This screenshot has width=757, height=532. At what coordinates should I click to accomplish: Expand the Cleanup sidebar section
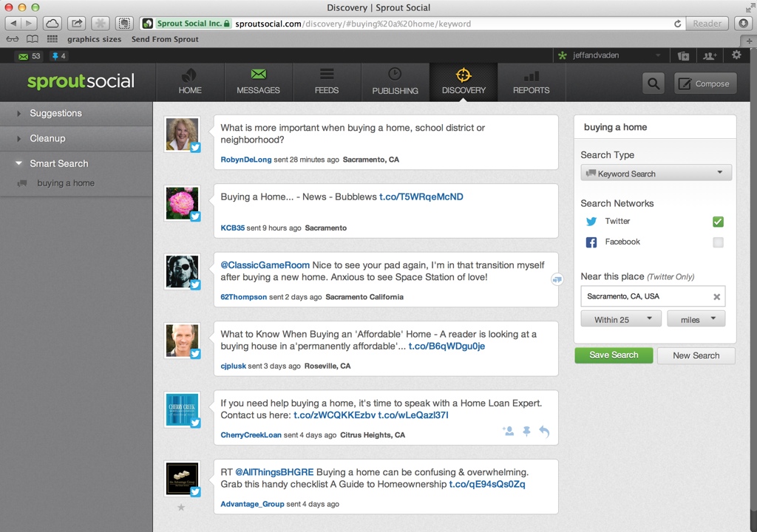pyautogui.click(x=76, y=139)
